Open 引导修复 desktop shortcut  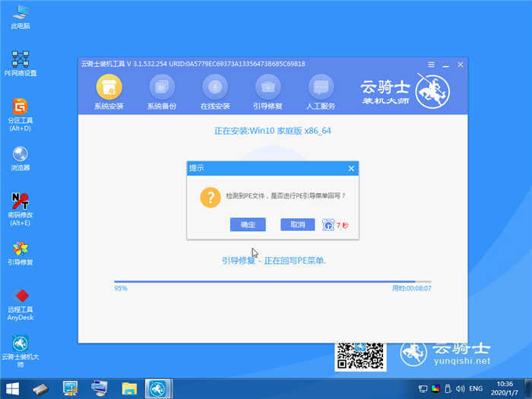click(21, 252)
